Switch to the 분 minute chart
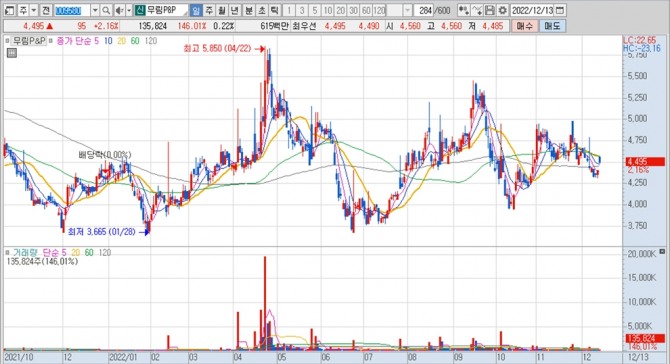 point(249,10)
